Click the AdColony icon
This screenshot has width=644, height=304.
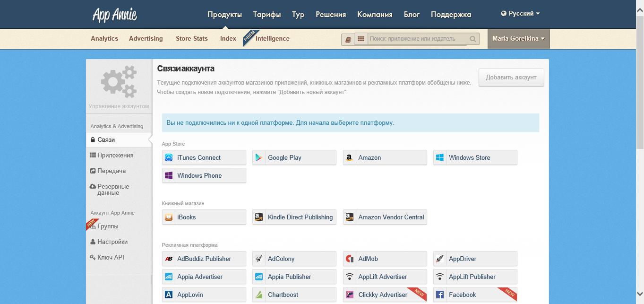coord(259,259)
